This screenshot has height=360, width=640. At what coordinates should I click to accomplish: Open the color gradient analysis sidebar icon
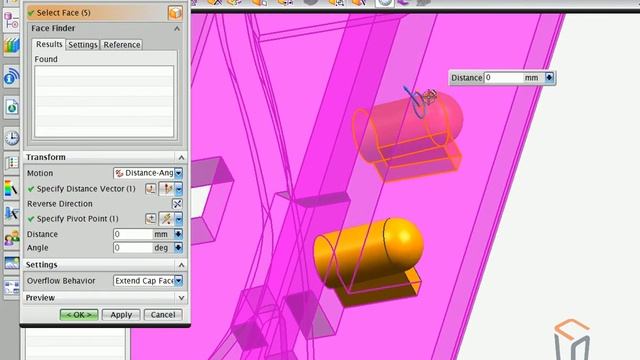click(x=11, y=188)
